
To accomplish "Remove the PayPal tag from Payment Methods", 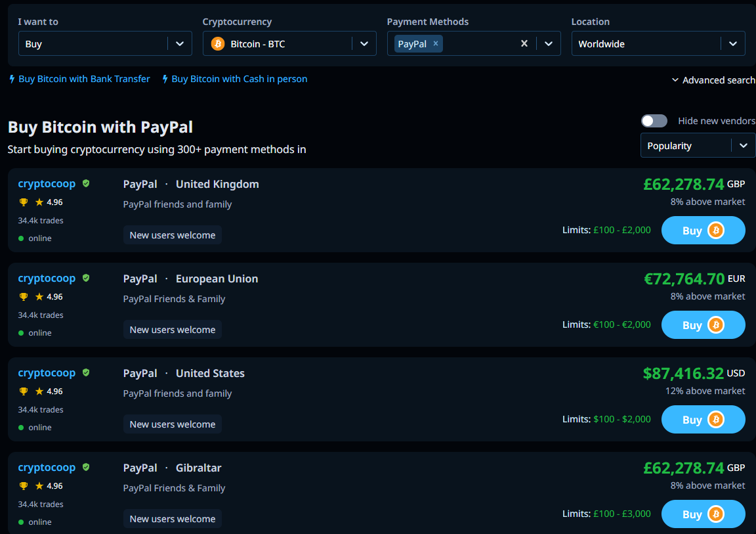I will pyautogui.click(x=435, y=43).
